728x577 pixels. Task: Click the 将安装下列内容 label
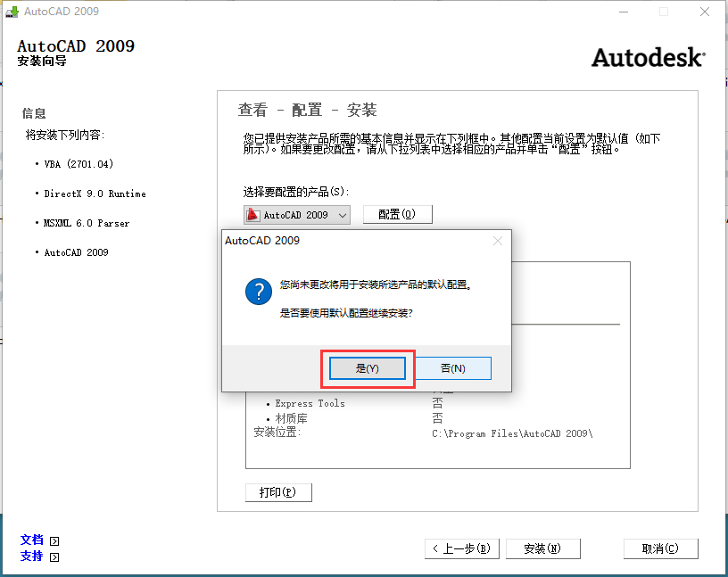coord(65,135)
